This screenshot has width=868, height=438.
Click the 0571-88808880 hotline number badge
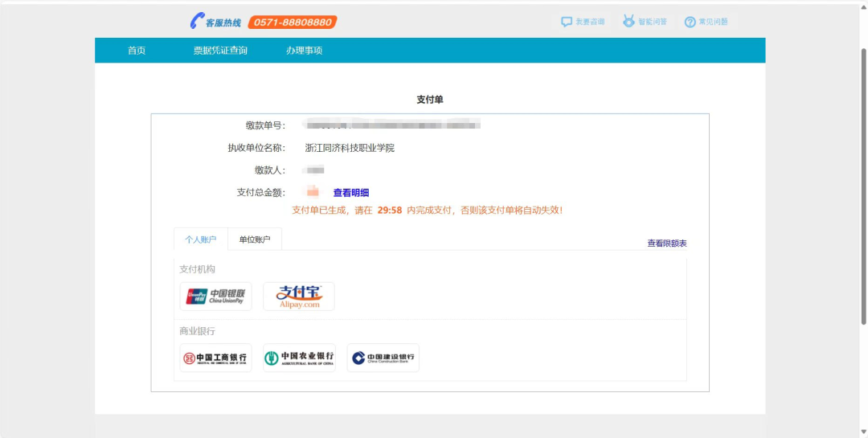click(x=293, y=23)
